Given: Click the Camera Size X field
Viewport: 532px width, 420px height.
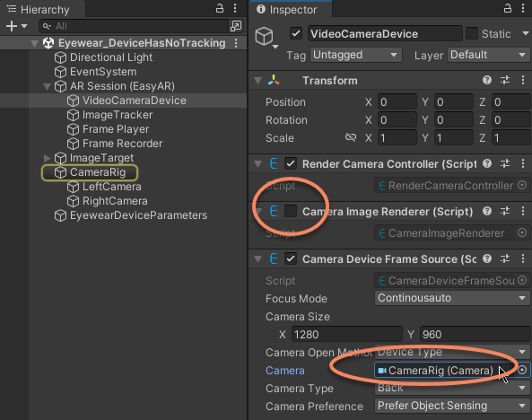Looking at the screenshot, I should tap(347, 335).
